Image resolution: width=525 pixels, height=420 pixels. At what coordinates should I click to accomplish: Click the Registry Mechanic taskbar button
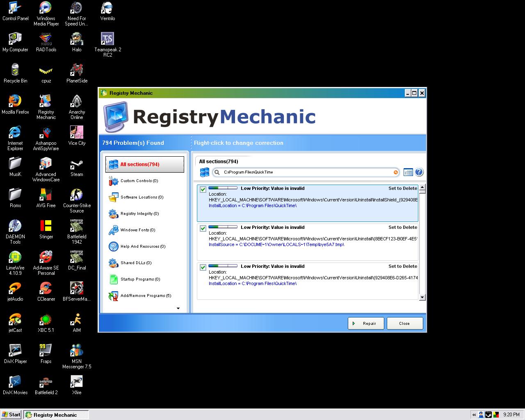[x=56, y=415]
